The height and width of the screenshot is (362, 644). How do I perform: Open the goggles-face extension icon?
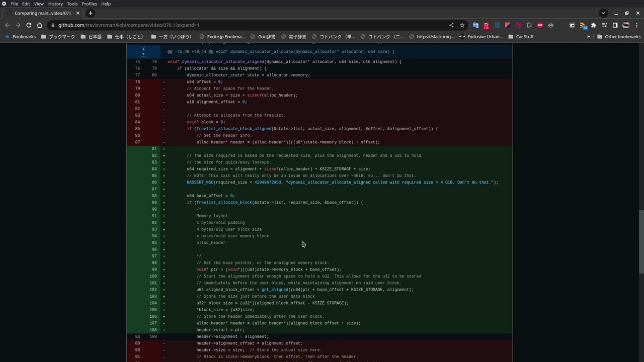(551, 25)
